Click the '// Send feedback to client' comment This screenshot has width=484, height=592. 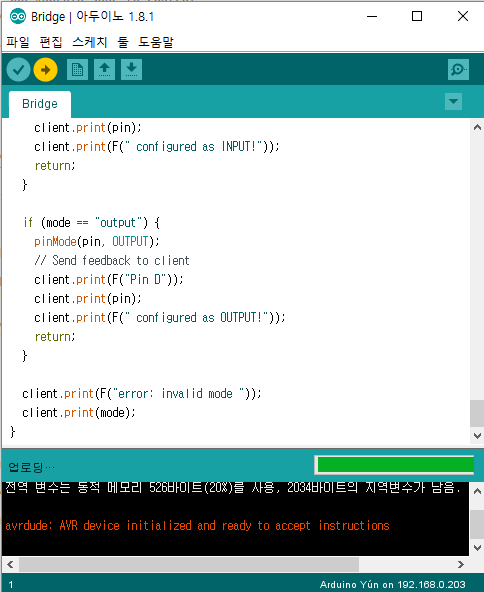[112, 261]
